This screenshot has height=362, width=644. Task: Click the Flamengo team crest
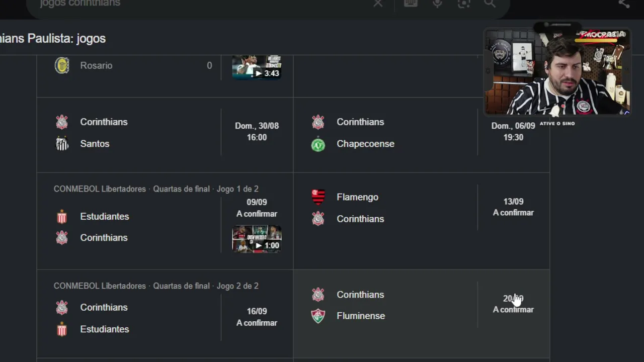(x=318, y=197)
